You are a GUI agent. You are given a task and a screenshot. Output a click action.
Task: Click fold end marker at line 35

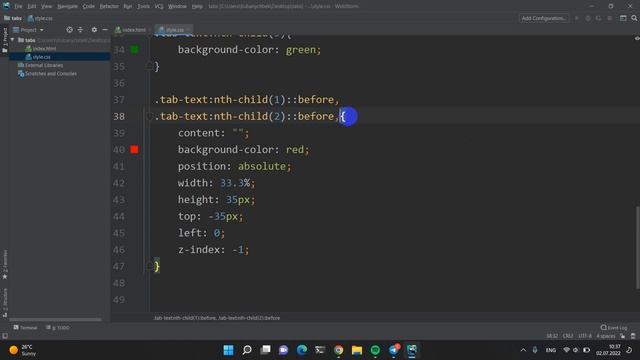pyautogui.click(x=149, y=66)
